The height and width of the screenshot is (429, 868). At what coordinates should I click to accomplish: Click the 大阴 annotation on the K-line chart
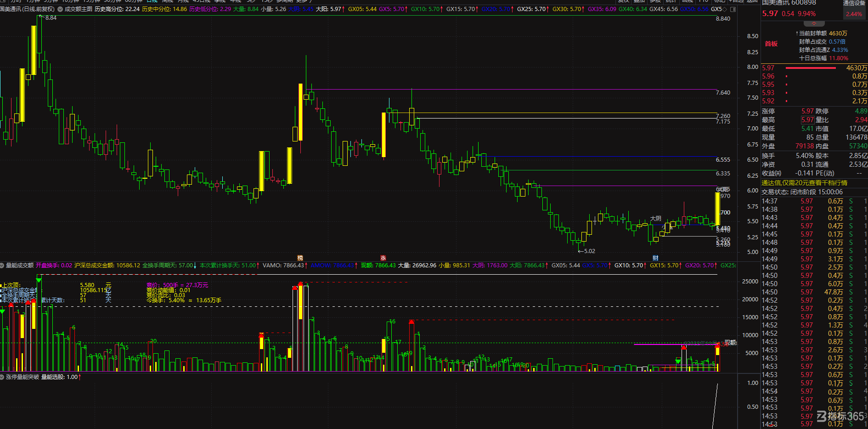tap(655, 219)
